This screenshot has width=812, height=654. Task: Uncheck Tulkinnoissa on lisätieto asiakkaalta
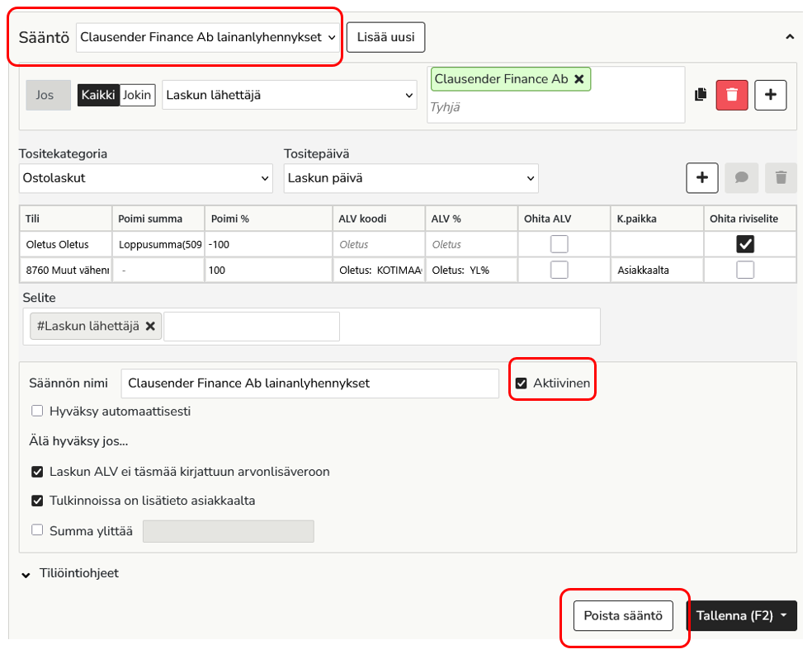(37, 501)
